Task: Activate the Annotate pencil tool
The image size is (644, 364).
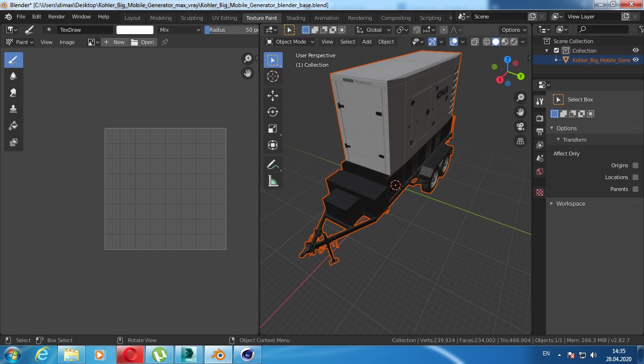Action: [273, 164]
